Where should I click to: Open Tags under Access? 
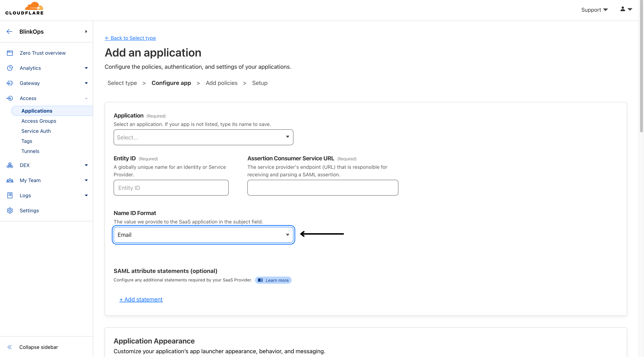(27, 141)
